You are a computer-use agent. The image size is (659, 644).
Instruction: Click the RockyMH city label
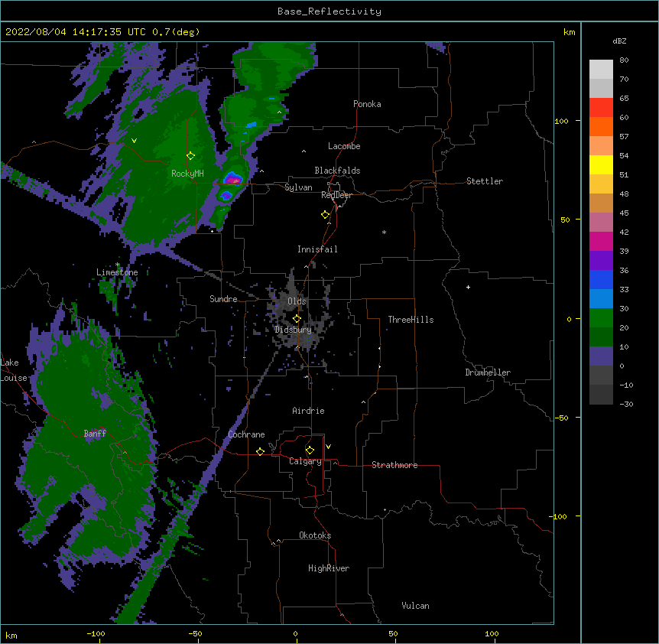[187, 173]
